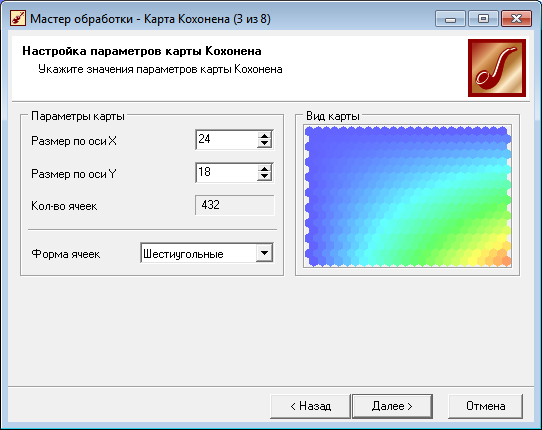The image size is (542, 430).
Task: Increase the Y axis size value
Action: (264, 169)
